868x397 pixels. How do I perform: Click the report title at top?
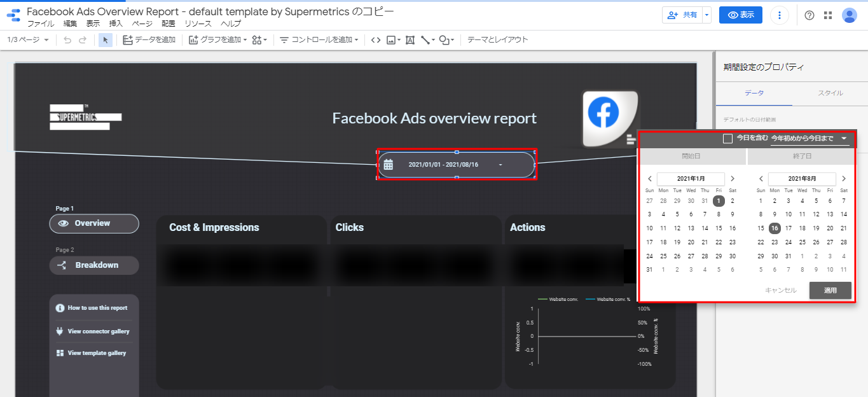210,11
